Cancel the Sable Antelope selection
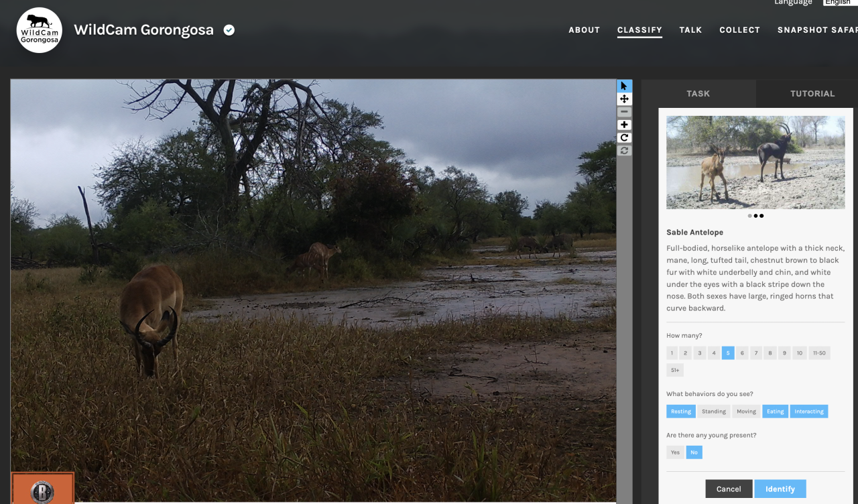Screen dimensions: 858x504 (x=729, y=489)
